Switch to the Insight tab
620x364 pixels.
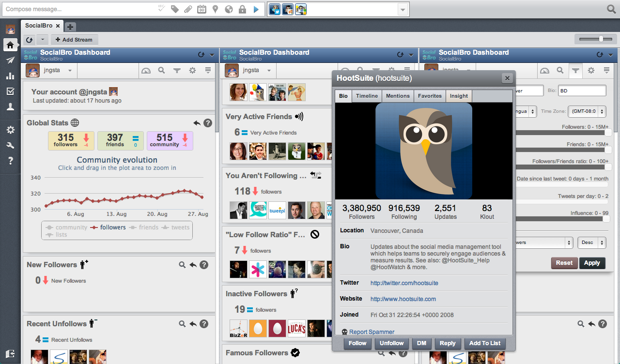pyautogui.click(x=459, y=96)
